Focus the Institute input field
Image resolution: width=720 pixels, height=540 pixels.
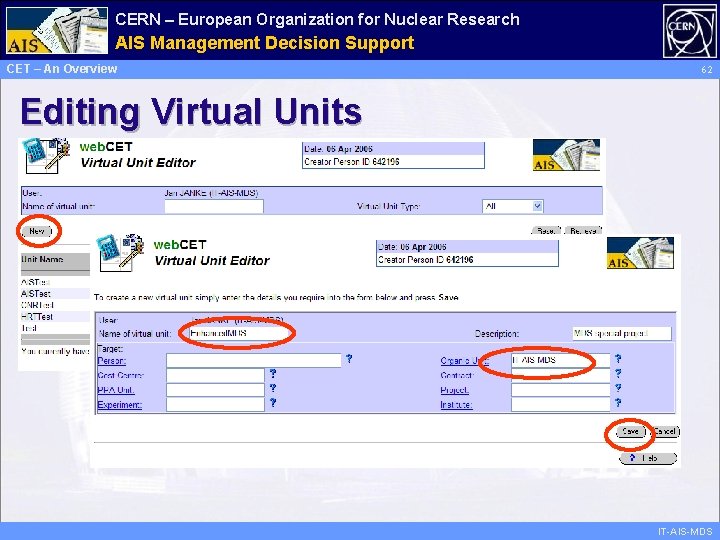pyautogui.click(x=561, y=405)
